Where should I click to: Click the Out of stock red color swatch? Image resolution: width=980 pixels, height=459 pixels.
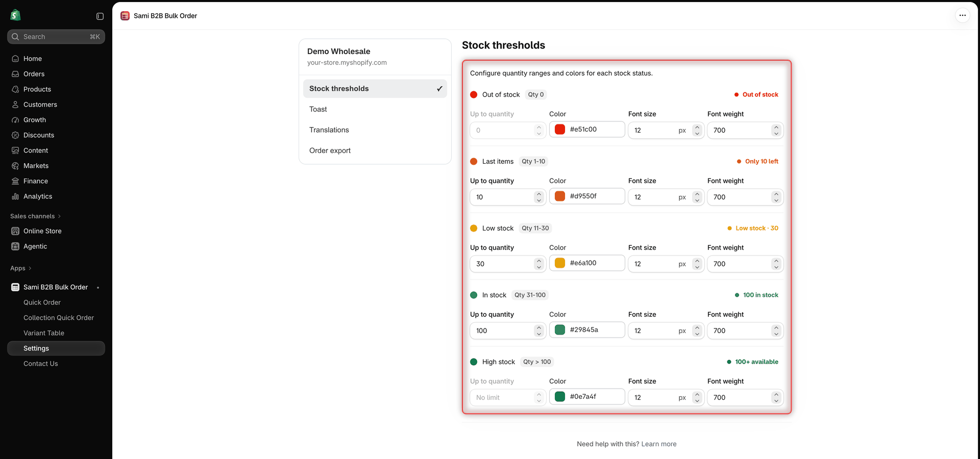point(560,130)
